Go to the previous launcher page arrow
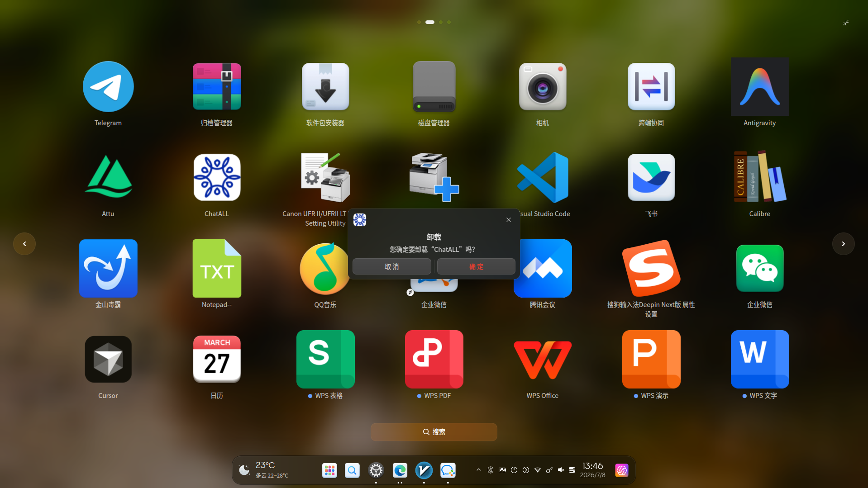 (24, 244)
